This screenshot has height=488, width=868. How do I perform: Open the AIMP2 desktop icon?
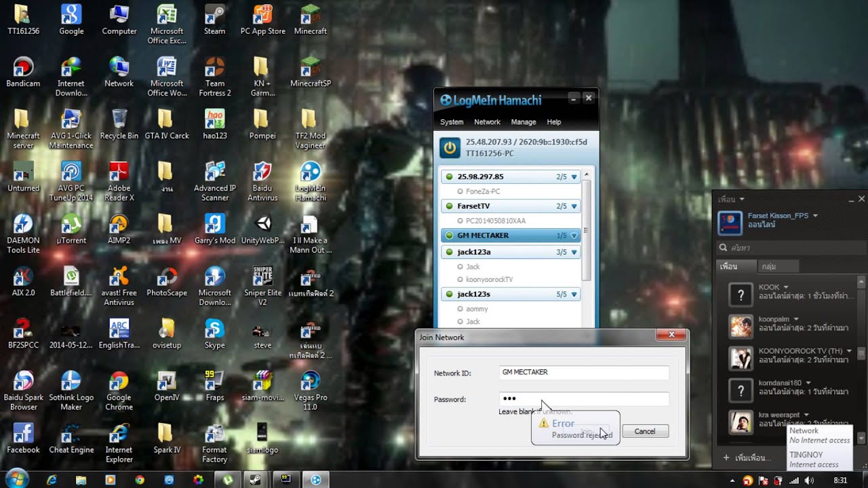coord(119,229)
